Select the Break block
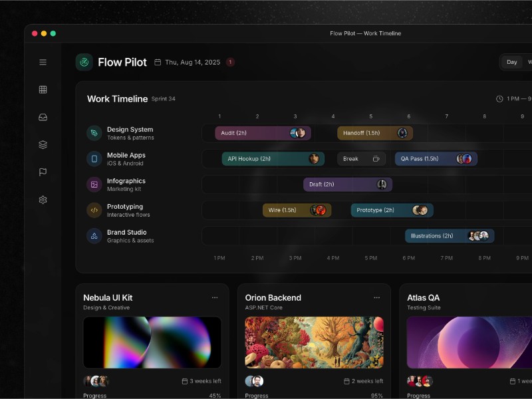Viewport: 532px width, 399px height. pyautogui.click(x=361, y=159)
